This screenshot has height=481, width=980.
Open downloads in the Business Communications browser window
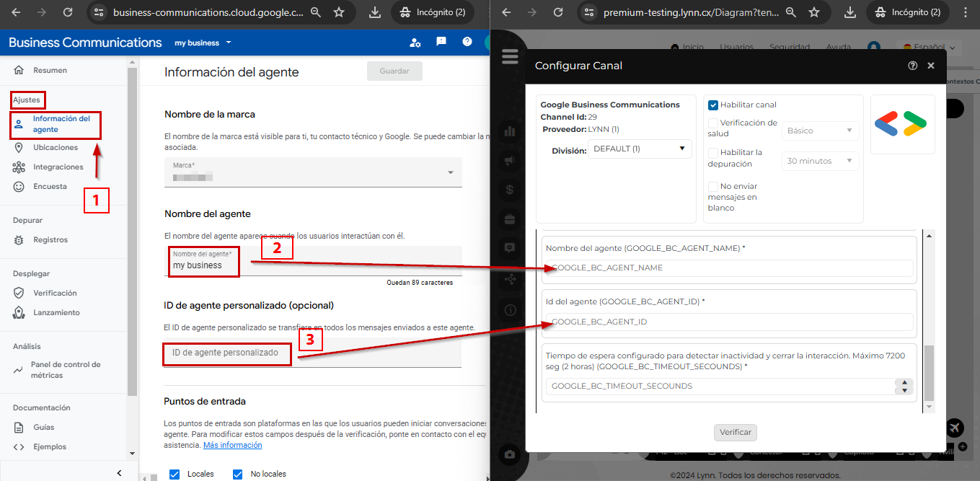coord(374,12)
